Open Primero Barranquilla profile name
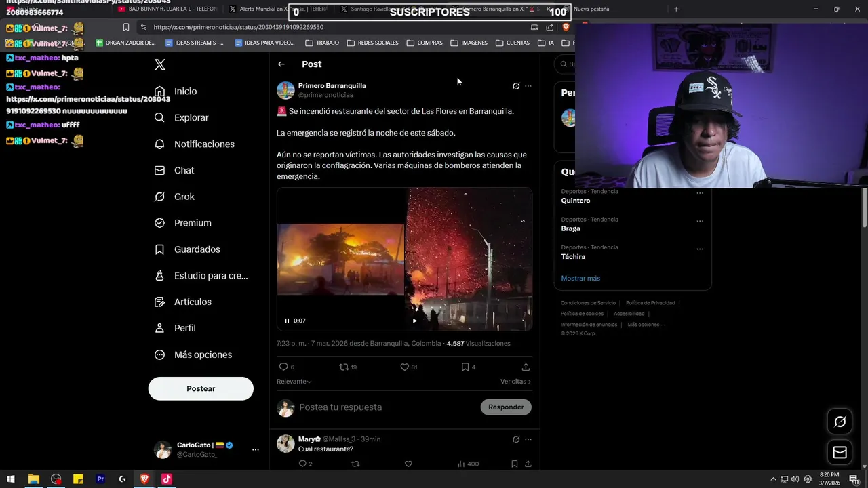 [x=332, y=86]
